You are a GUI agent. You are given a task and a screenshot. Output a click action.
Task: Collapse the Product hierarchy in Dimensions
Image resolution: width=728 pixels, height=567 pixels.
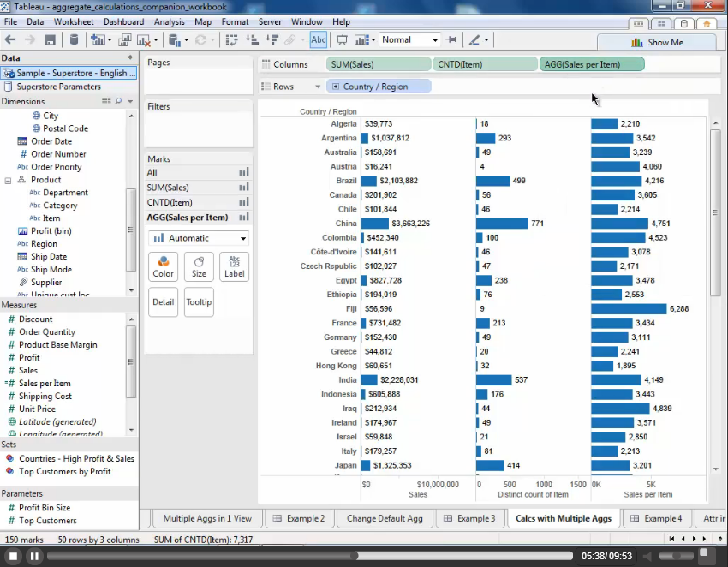click(9, 180)
